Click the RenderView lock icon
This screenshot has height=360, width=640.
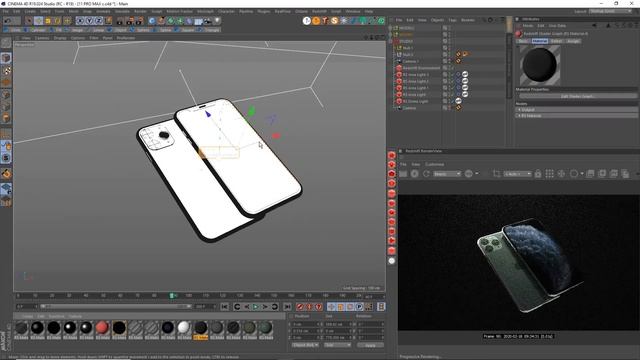tap(538, 174)
